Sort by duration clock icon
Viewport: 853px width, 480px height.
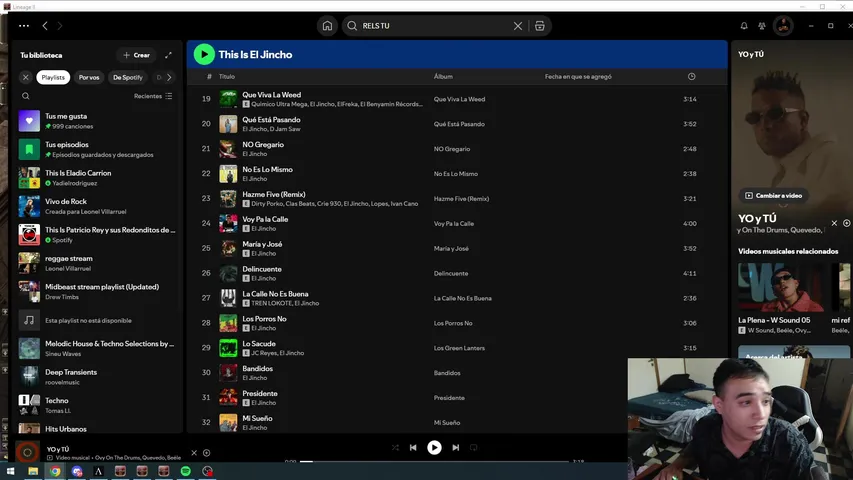click(691, 77)
